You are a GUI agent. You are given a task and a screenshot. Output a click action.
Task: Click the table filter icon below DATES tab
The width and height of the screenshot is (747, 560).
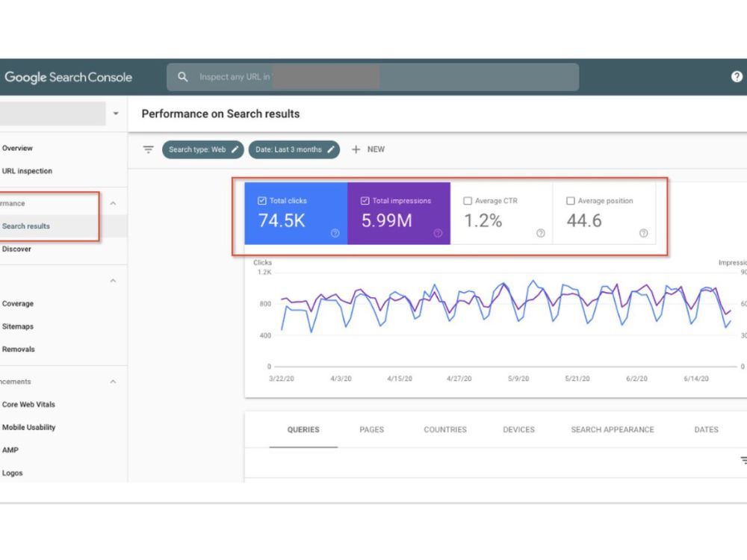tap(744, 460)
